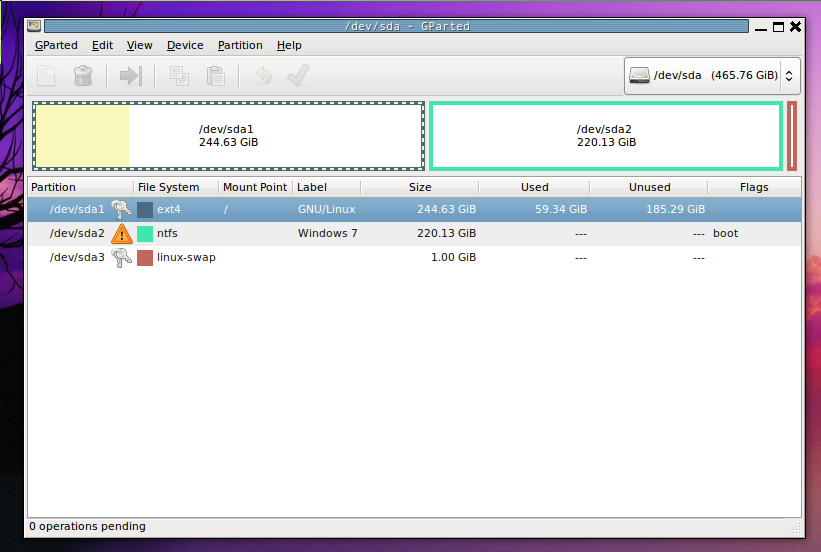Click the 220.13 GiB size table cell
This screenshot has height=552, width=821.
click(447, 234)
